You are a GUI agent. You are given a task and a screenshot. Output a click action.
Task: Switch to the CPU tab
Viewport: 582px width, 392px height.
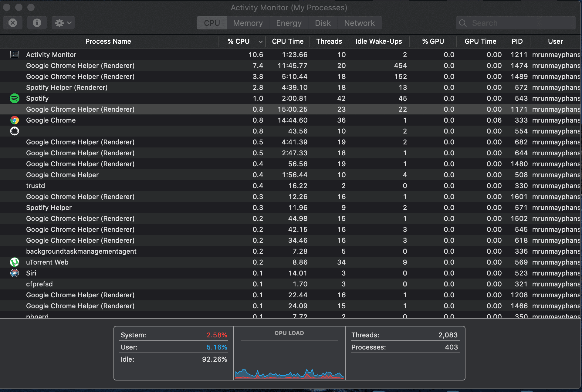212,23
